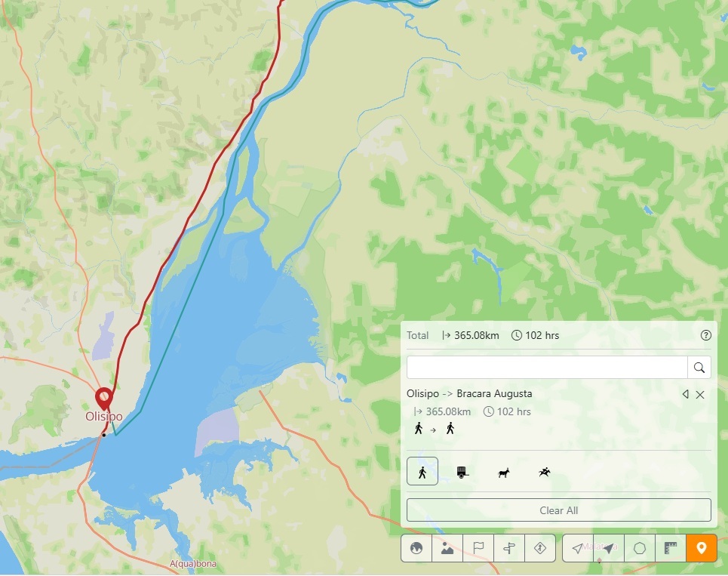Click the search magnifier button

(699, 368)
